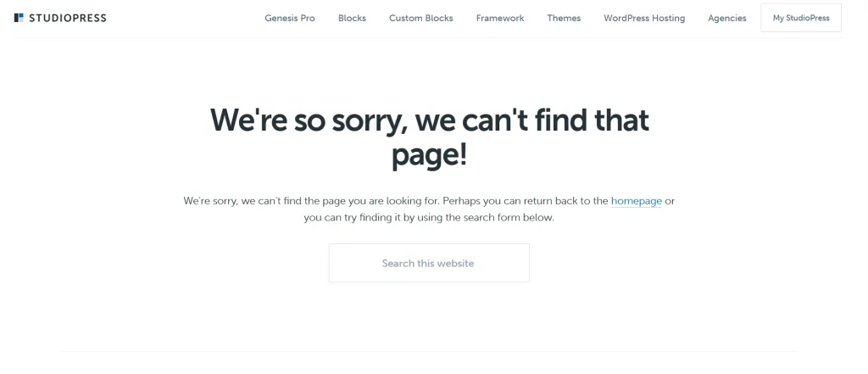Click the My StudioPress button

801,18
